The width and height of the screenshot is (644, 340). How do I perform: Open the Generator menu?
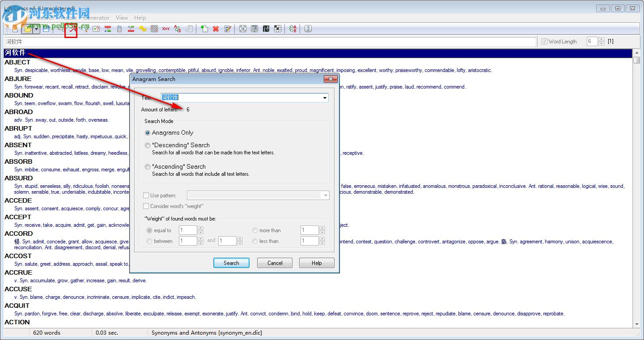pos(96,18)
